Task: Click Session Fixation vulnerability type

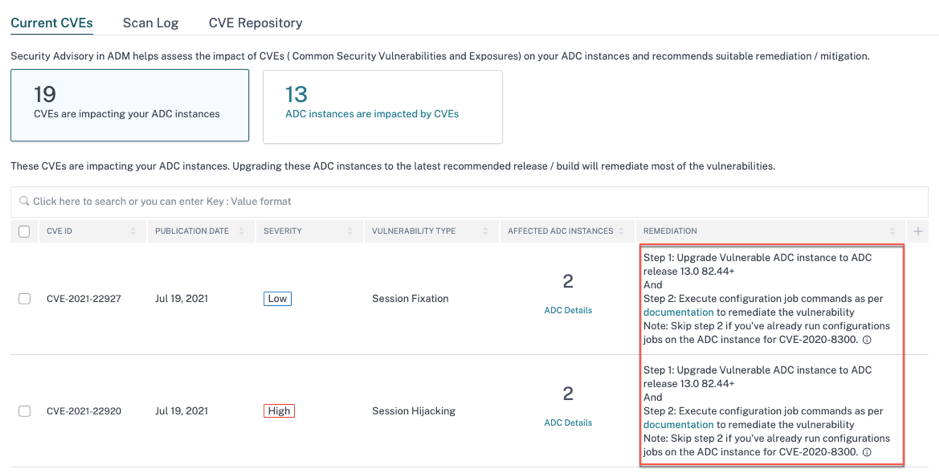Action: [410, 298]
